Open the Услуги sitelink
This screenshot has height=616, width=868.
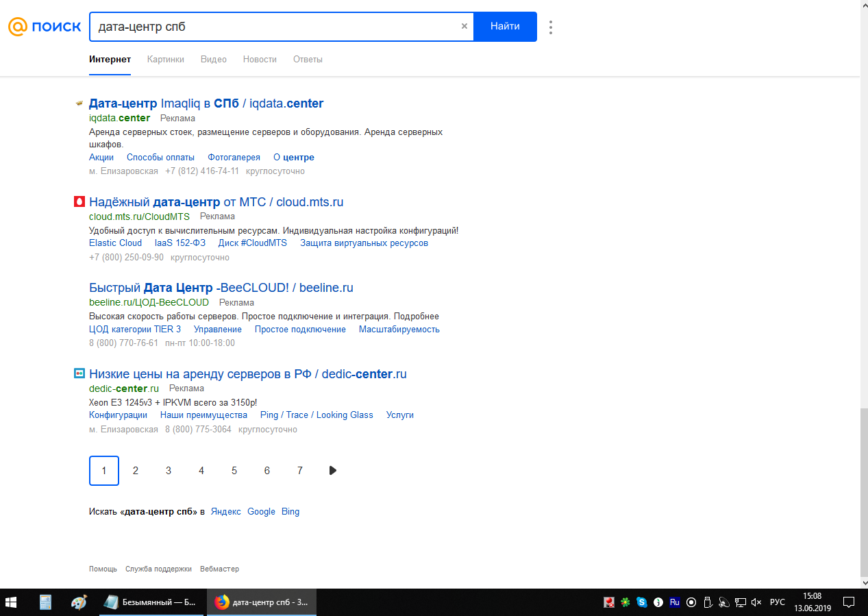pos(400,415)
